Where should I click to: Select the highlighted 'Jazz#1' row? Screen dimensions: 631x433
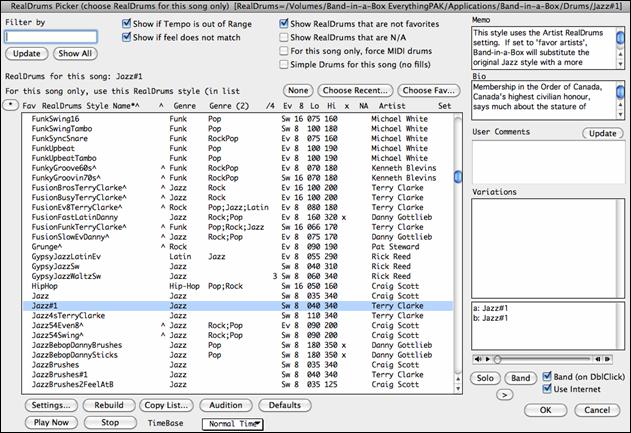[237, 306]
